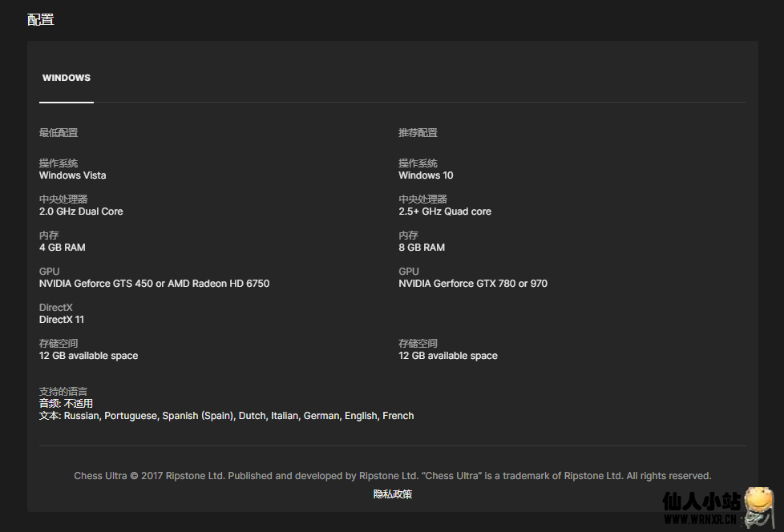Viewport: 784px width, 532px height.
Task: Click the supported text languages list
Action: pyautogui.click(x=238, y=416)
